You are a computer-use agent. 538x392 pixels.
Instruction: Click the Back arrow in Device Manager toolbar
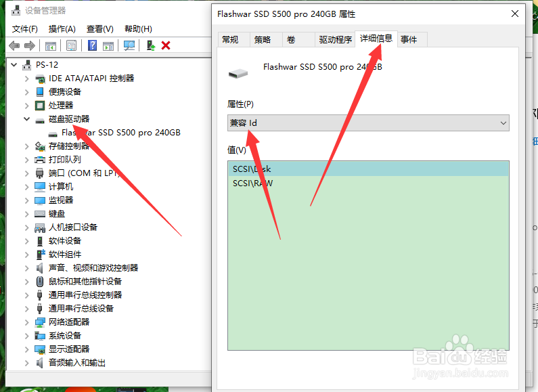[14, 45]
